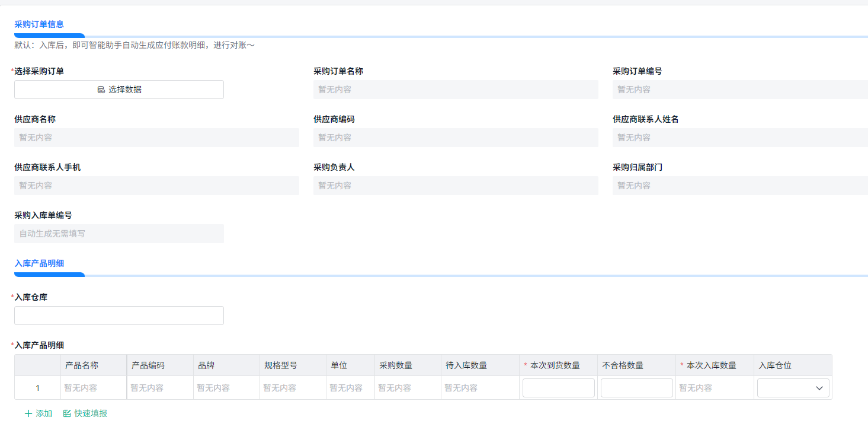Focus the 本次到货数量 input in row 1
868x433 pixels.
tap(559, 388)
